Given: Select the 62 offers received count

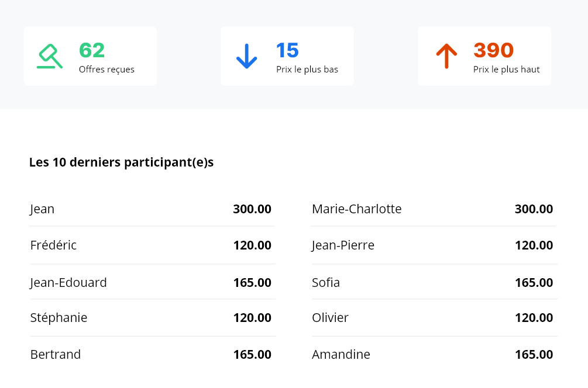Looking at the screenshot, I should pyautogui.click(x=92, y=50).
